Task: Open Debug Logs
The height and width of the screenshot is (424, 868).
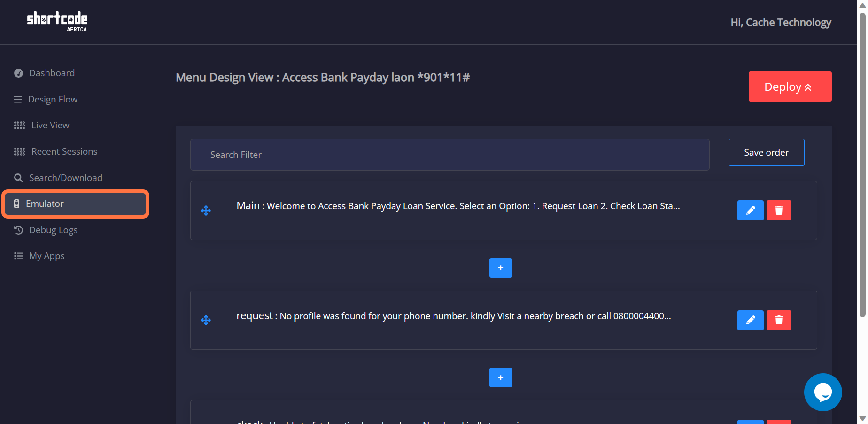Action: point(53,230)
